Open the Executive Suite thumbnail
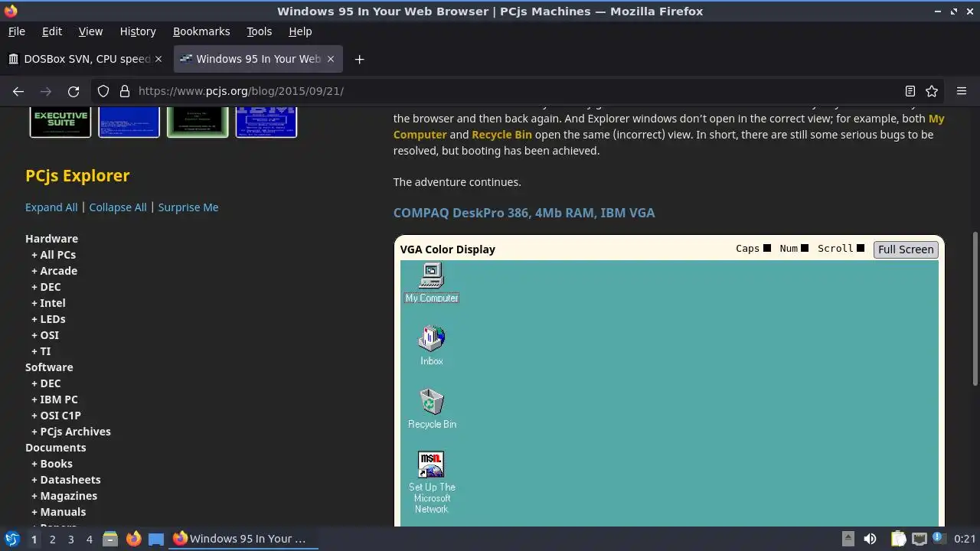Screen dimensions: 980x551 click(60, 122)
